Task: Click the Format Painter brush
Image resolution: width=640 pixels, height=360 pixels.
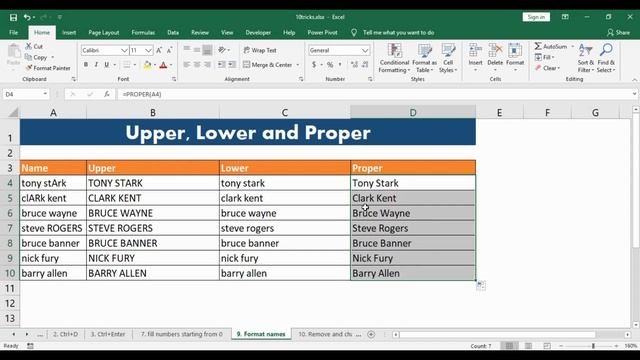Action: tap(29, 68)
